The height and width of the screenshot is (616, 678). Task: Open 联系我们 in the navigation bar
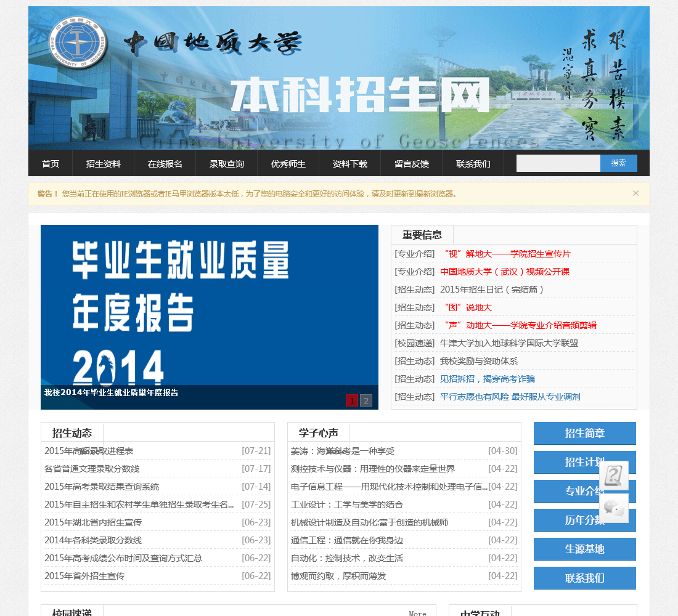(x=473, y=164)
